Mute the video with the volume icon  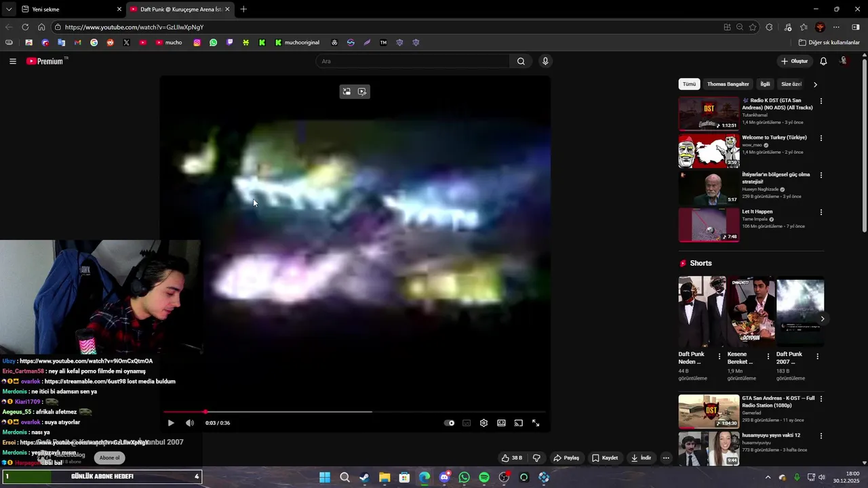(190, 423)
